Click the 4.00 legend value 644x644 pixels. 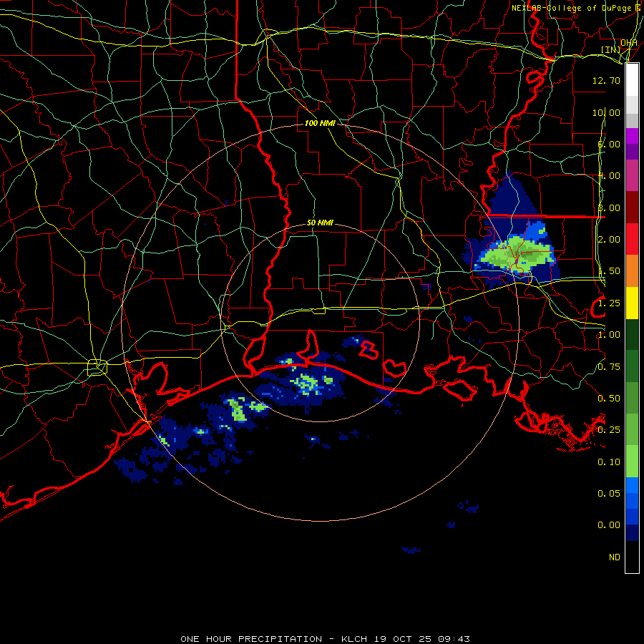(609, 176)
